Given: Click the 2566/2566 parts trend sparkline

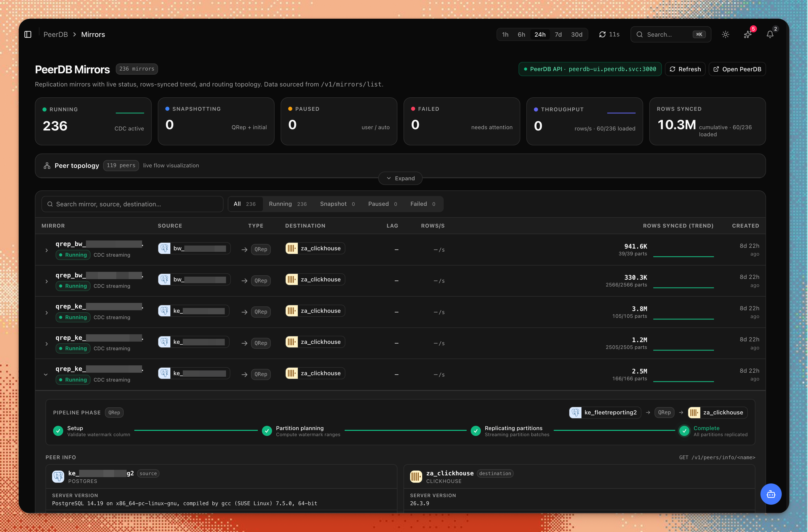Looking at the screenshot, I should click(683, 287).
